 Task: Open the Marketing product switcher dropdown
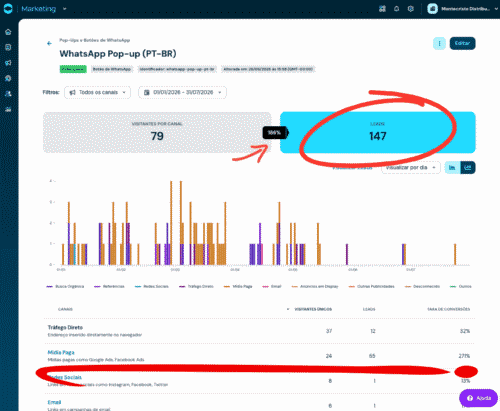point(44,9)
